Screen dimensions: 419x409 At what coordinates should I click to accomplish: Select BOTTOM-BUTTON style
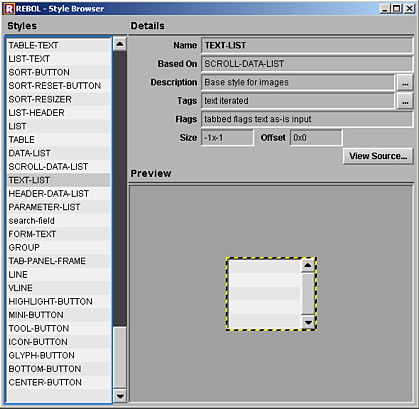pos(59,369)
